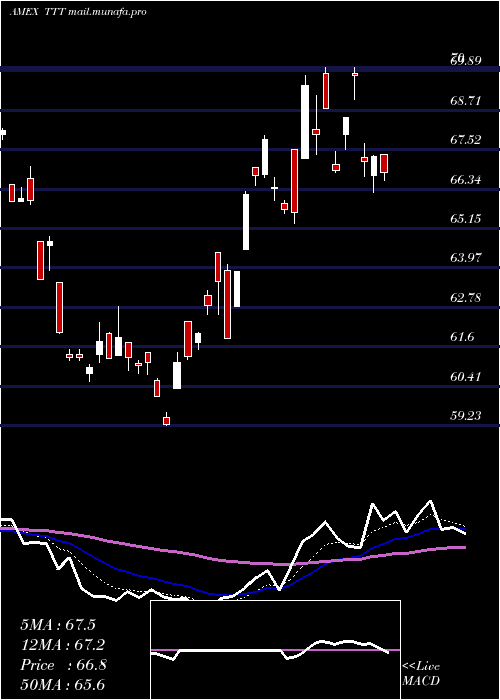This screenshot has width=500, height=700.
Task: Click the 59.23 price axis label
Action: pos(466,416)
